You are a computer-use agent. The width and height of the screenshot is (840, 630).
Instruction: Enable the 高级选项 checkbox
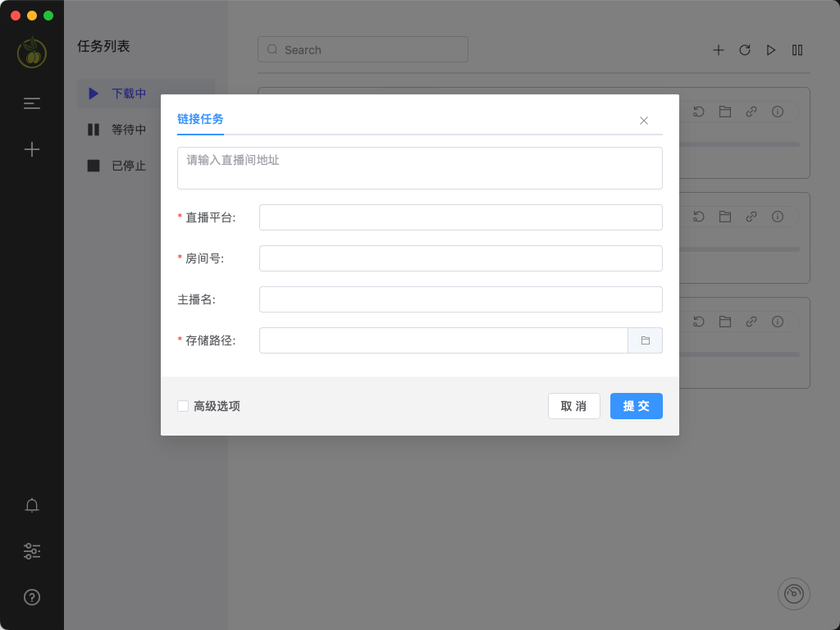click(183, 406)
